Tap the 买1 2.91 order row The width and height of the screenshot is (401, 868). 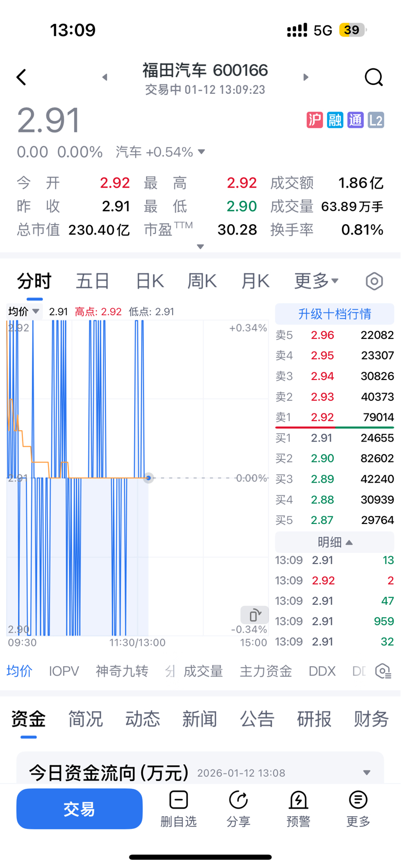(335, 438)
